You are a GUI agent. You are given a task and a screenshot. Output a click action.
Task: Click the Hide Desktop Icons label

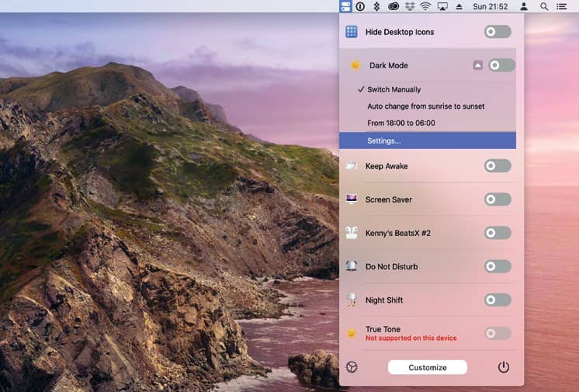coord(400,32)
